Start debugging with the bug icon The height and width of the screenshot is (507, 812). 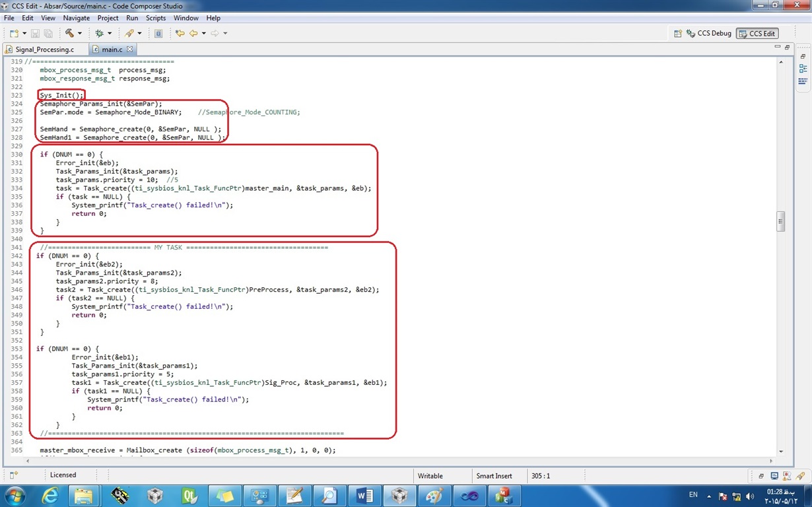[x=99, y=33]
